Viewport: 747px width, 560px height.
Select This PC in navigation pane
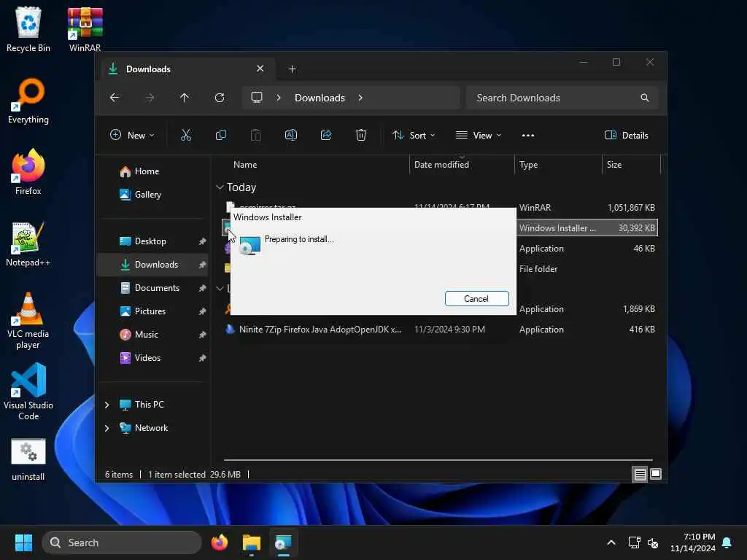[149, 404]
